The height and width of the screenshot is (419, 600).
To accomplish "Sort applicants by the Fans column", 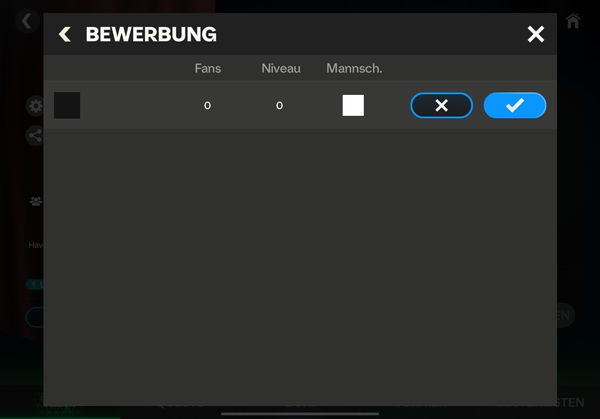I will (208, 68).
